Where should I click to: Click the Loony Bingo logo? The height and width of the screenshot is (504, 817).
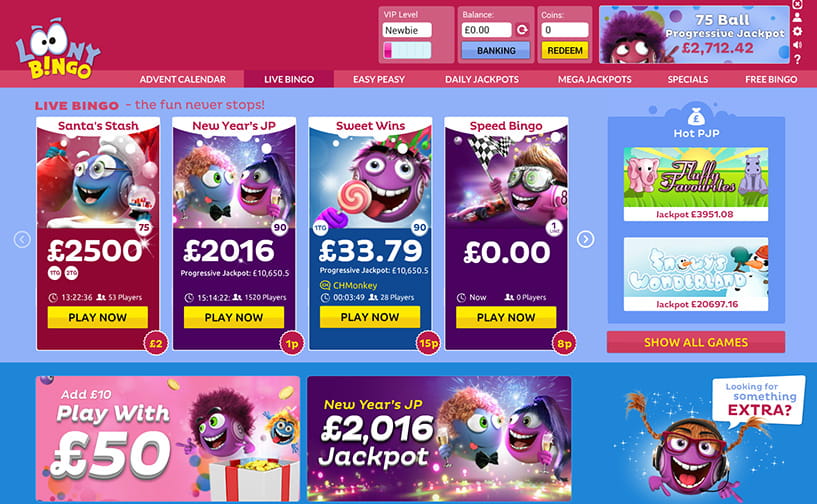click(x=58, y=49)
